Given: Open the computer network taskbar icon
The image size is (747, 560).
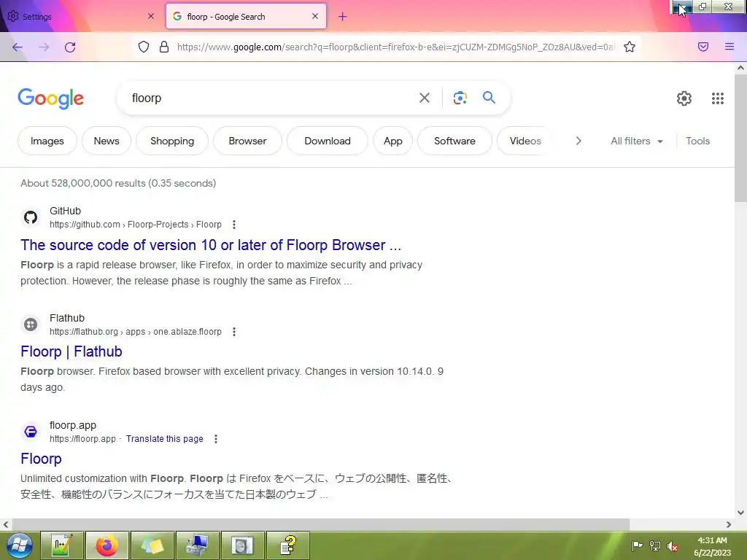Looking at the screenshot, I should point(197,545).
